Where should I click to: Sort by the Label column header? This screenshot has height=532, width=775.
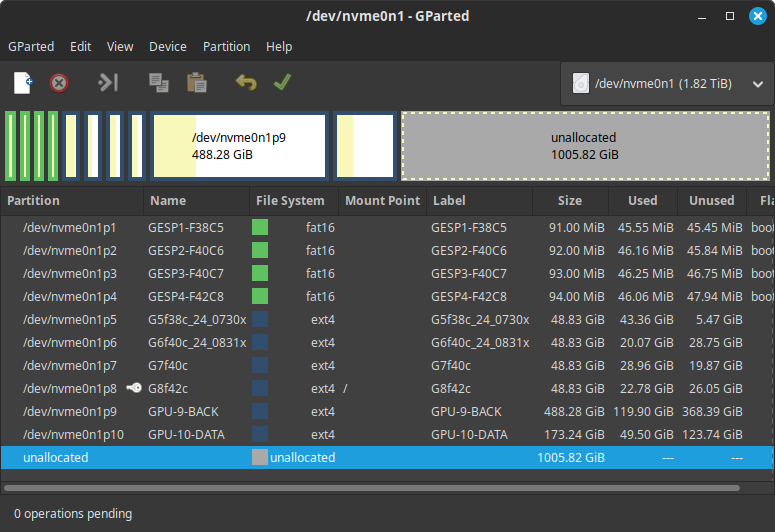(479, 200)
